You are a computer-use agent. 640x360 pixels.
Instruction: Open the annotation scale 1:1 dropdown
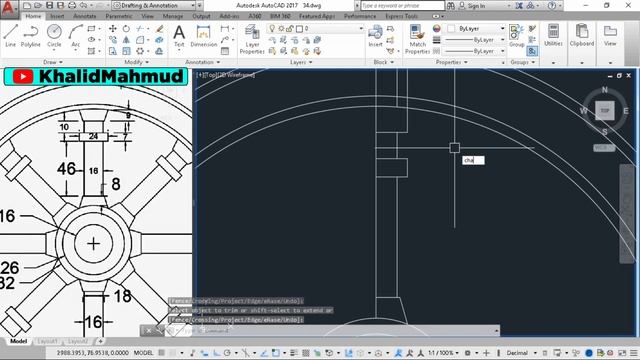coord(443,353)
